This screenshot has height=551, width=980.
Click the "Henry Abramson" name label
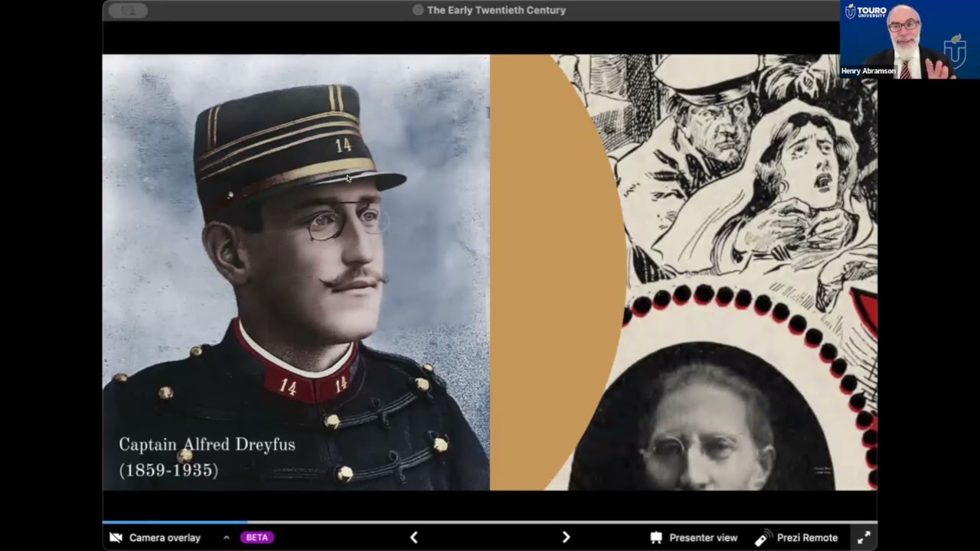[x=868, y=71]
